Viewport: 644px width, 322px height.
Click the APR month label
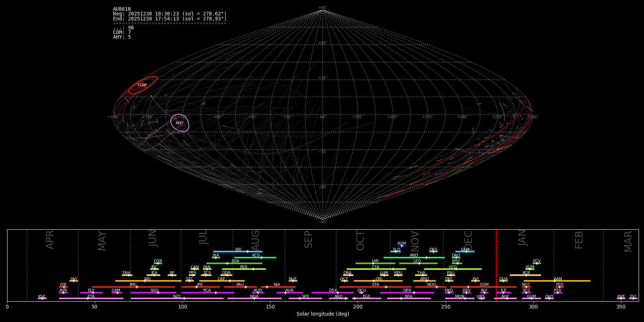[x=50, y=240]
